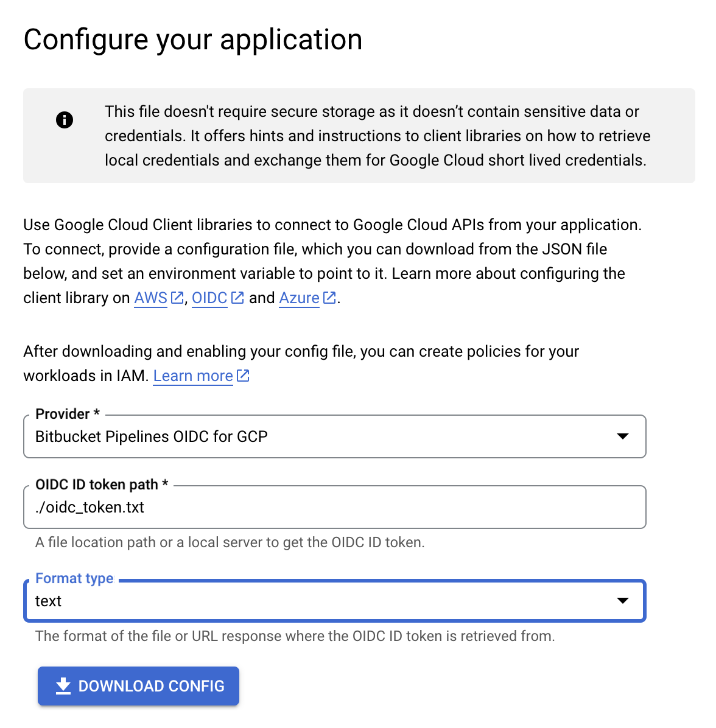Select the ./oidc_token.txt path text

point(89,507)
